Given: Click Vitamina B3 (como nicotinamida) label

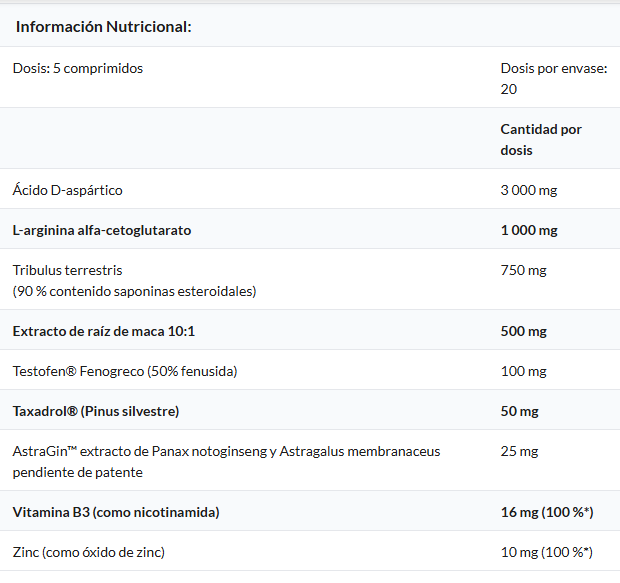Looking at the screenshot, I should (116, 512).
